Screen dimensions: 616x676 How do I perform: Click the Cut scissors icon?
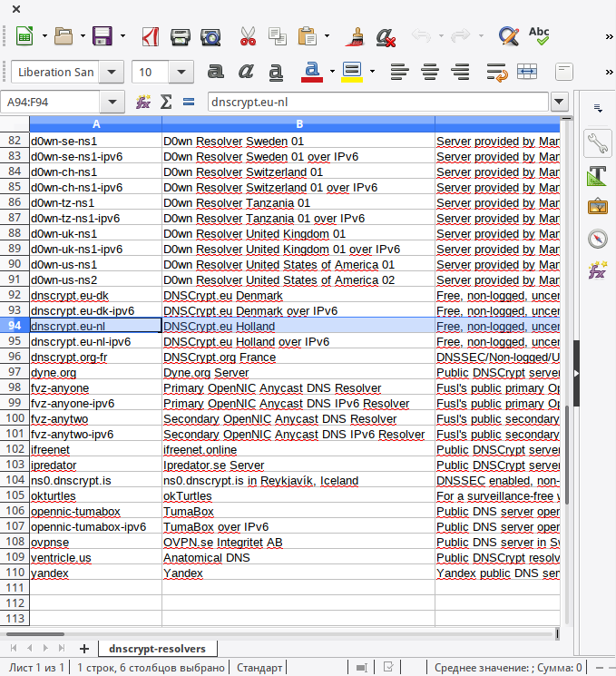click(248, 37)
